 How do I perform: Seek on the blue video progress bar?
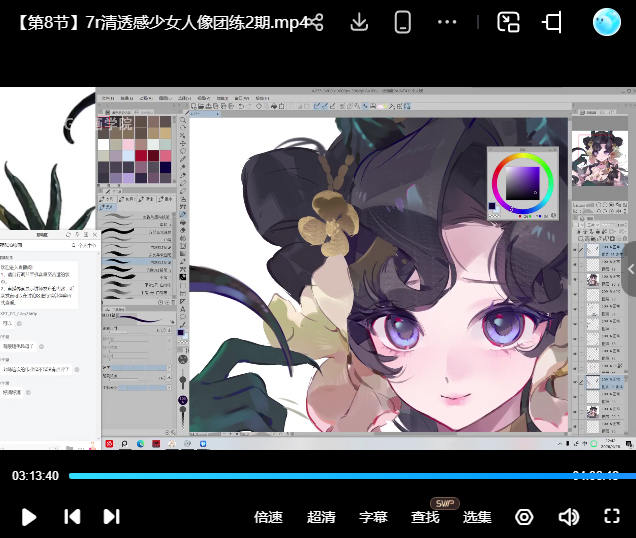(x=352, y=476)
